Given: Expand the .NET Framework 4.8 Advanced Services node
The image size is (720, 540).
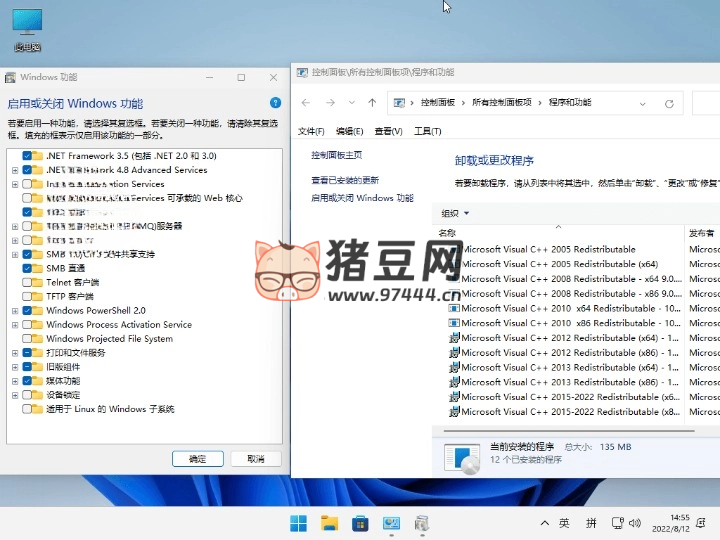Looking at the screenshot, I should 15,170.
